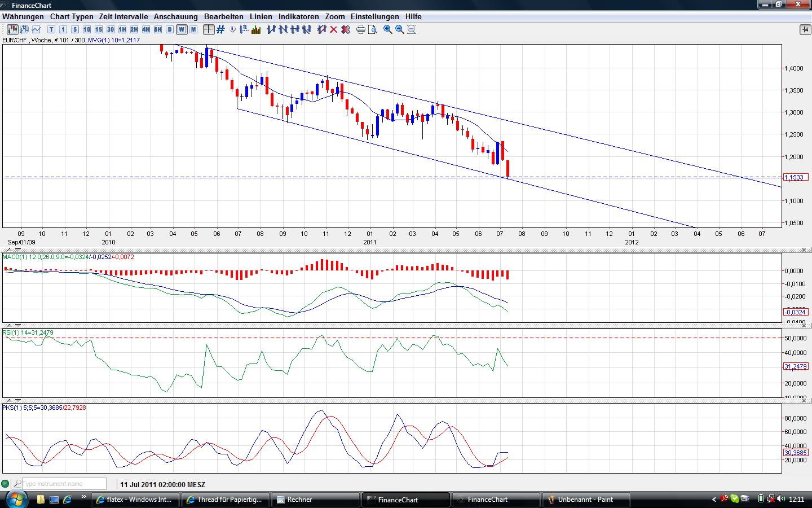
Task: Print the chart using printer icon
Action: [361, 29]
